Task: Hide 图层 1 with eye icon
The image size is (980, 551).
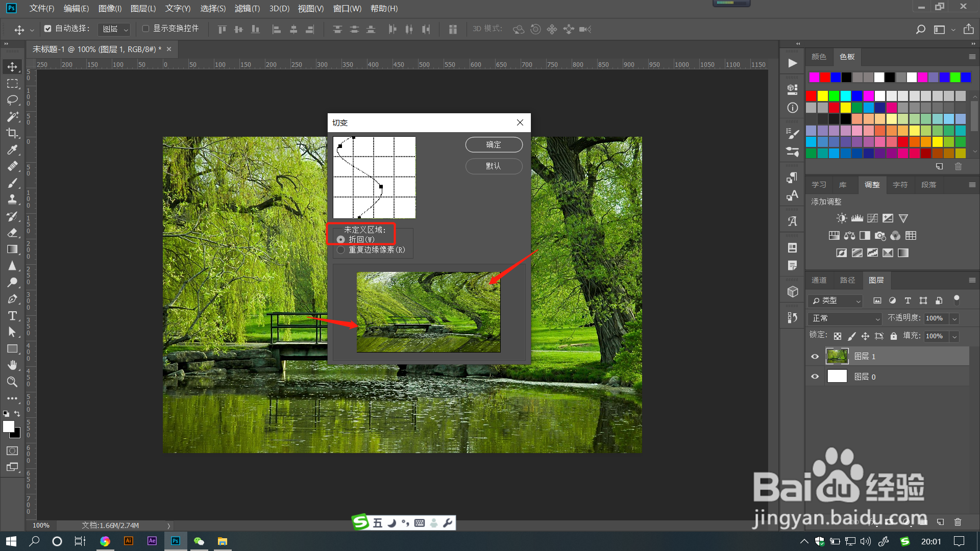Action: (x=815, y=357)
